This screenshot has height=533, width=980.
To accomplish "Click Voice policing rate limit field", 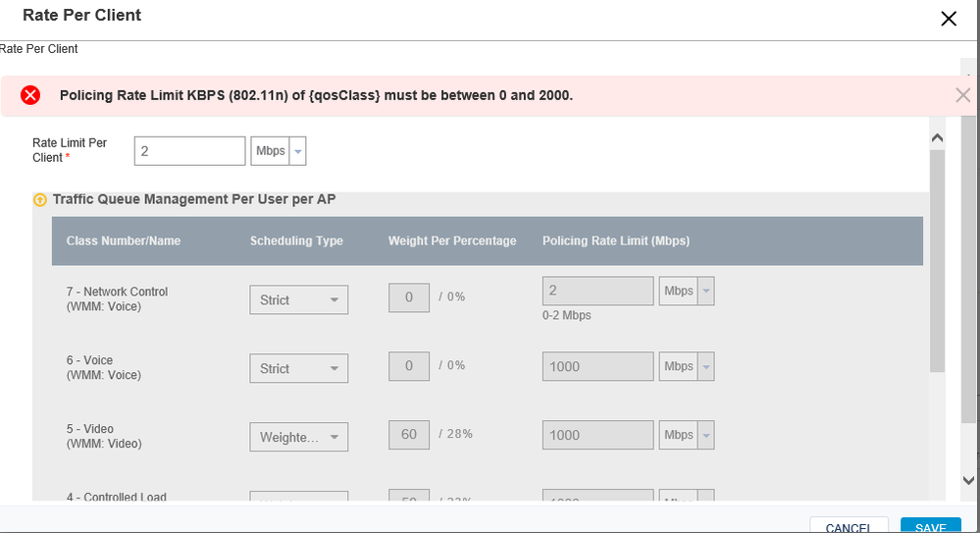I will 597,366.
